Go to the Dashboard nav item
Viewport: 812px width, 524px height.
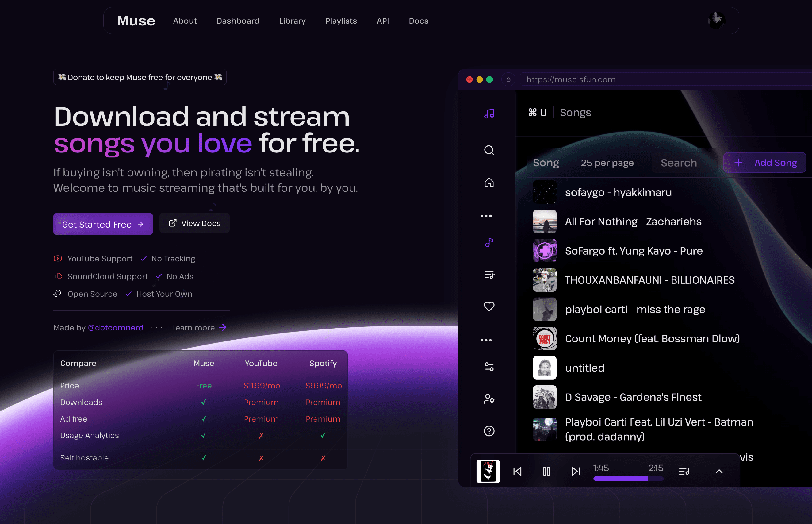point(238,21)
